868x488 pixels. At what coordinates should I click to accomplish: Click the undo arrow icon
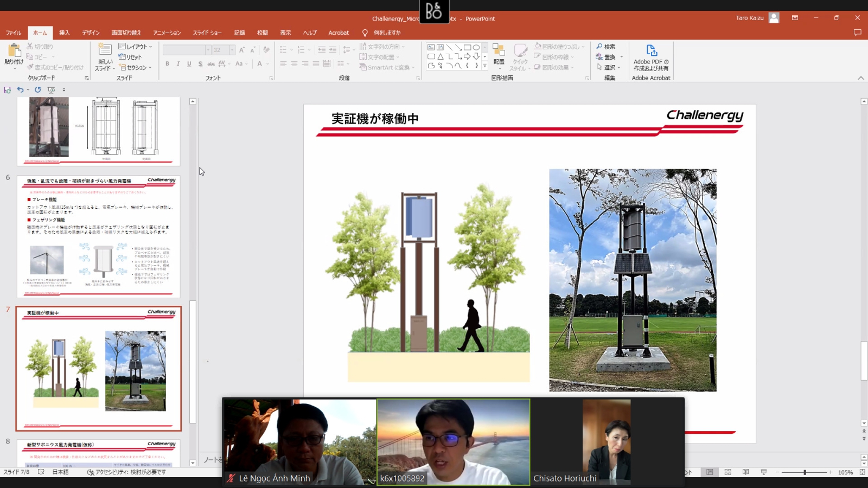[20, 90]
